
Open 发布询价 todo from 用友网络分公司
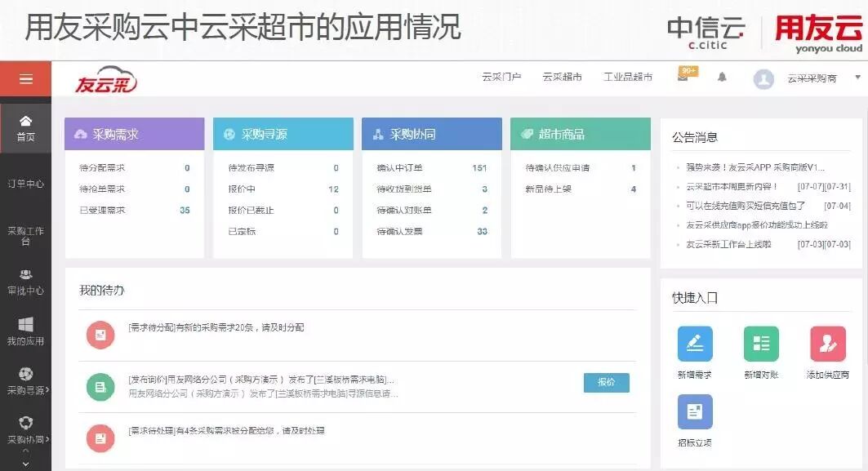tap(261, 380)
